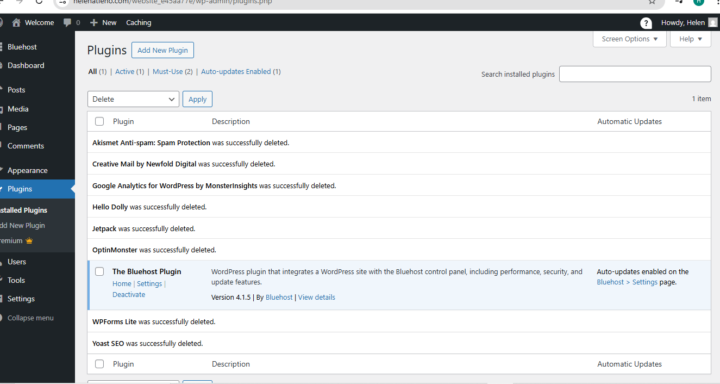Click the Google Analytics MonsterInsights deleted notice
Screen dimensions: 720x384
[214, 186]
